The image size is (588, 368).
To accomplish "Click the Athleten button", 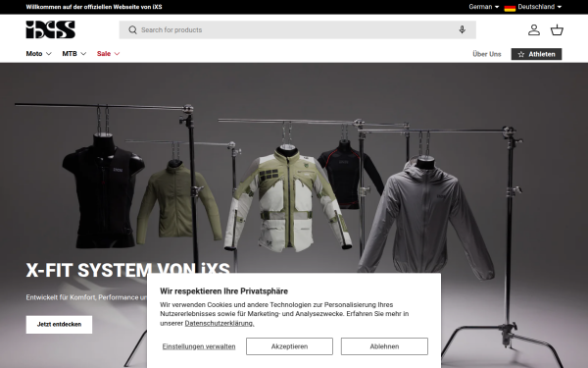I will pos(536,54).
